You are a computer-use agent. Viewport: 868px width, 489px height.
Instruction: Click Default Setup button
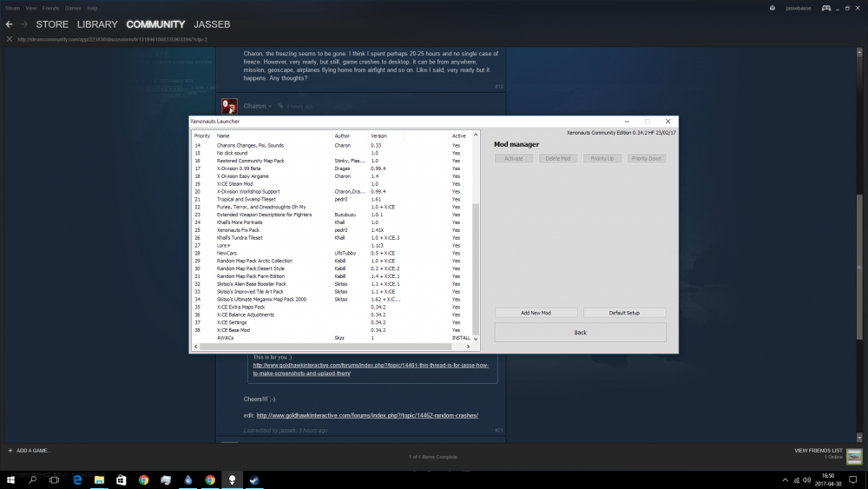tap(624, 313)
